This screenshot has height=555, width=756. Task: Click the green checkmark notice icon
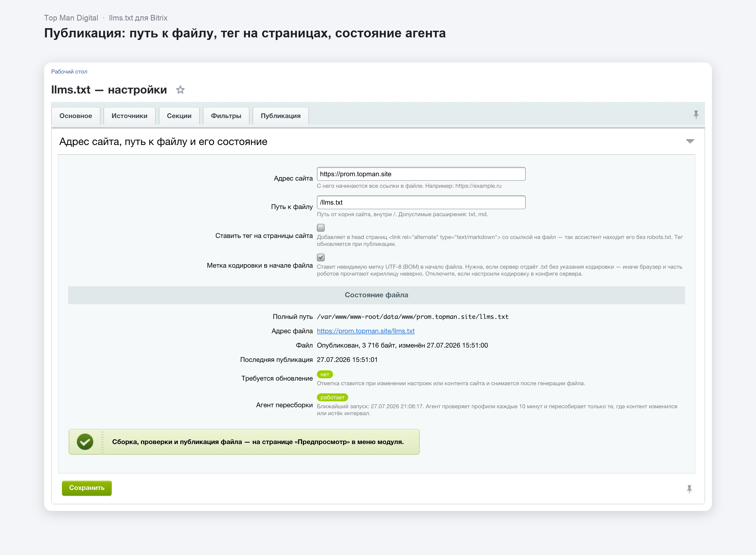[85, 442]
